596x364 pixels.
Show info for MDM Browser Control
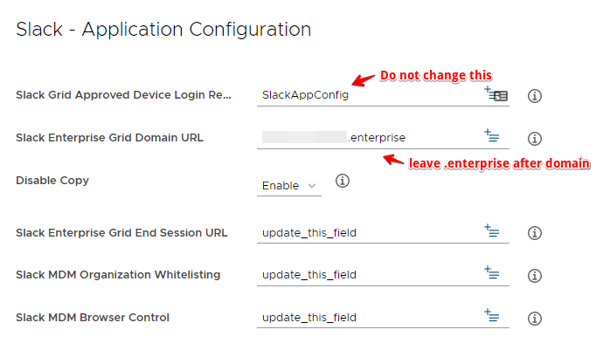pos(536,317)
